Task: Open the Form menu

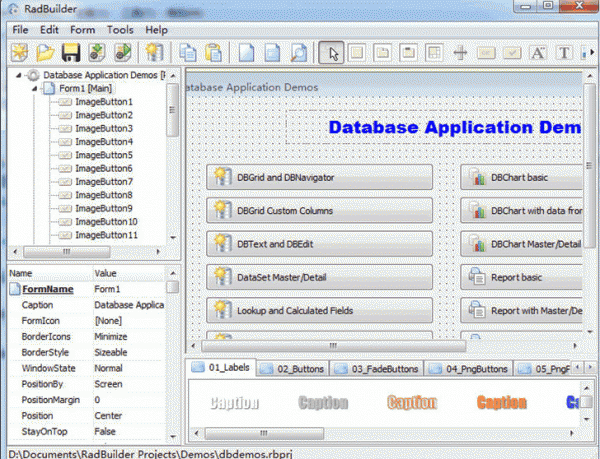Action: pyautogui.click(x=82, y=30)
